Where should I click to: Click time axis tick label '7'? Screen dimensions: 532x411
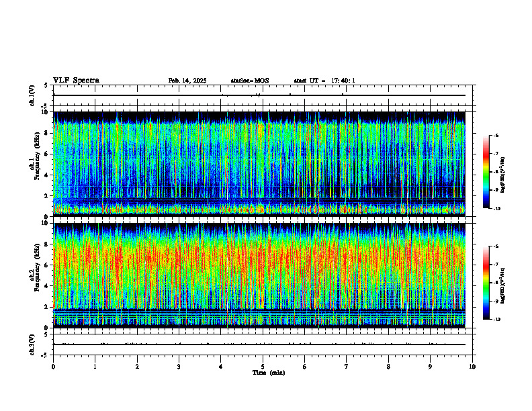(x=347, y=366)
